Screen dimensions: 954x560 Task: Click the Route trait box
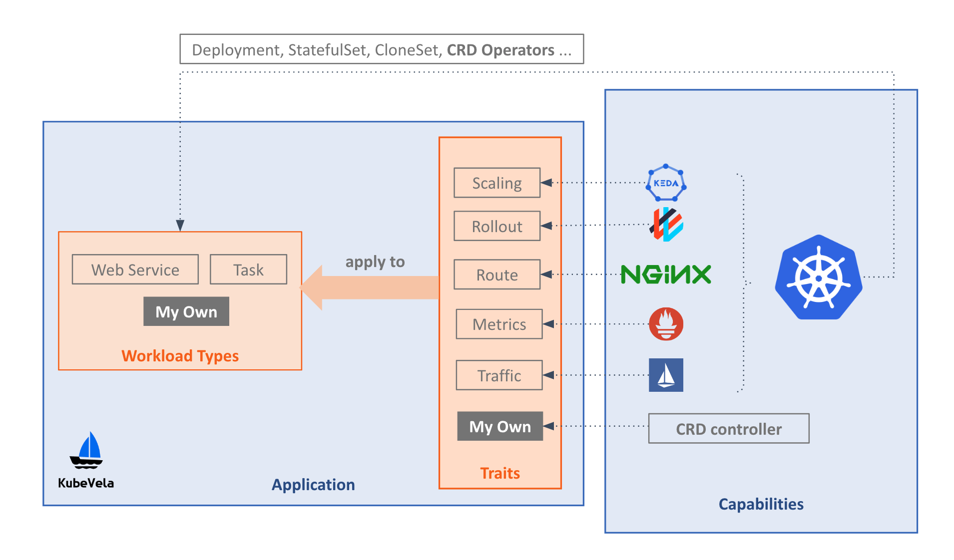[496, 275]
